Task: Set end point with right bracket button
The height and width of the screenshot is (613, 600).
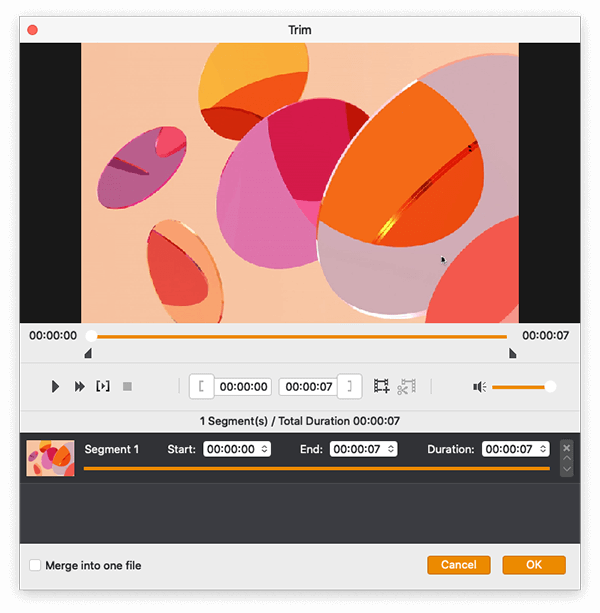Action: pos(349,386)
